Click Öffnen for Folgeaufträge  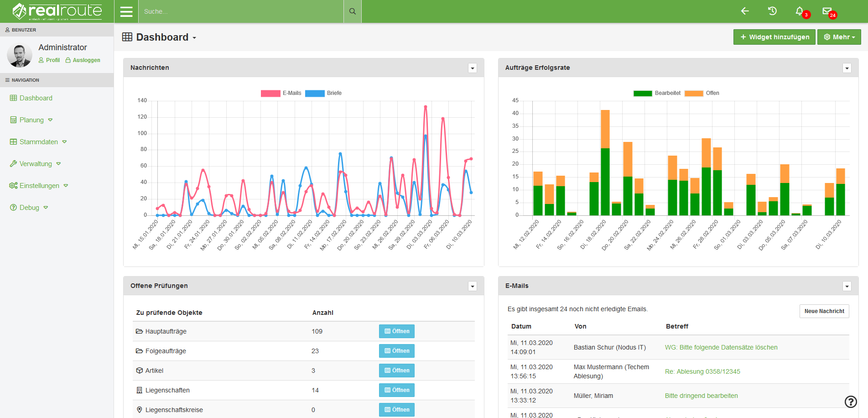397,351
